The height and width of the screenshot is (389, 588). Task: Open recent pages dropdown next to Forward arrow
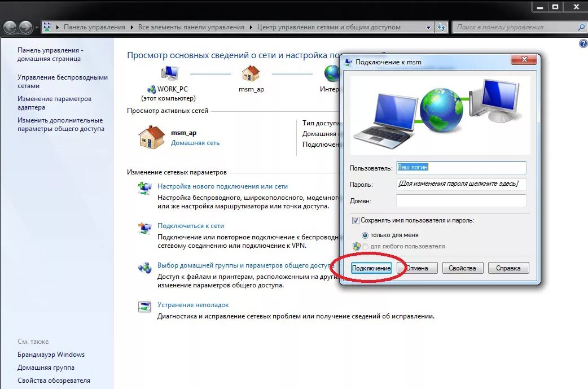(x=37, y=28)
